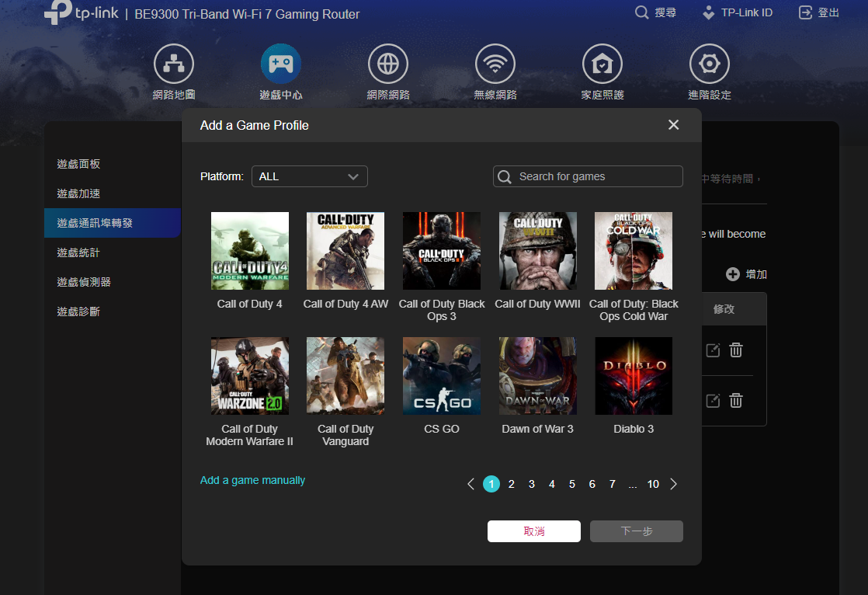Click the Dawn of War 3 title text
The image size is (868, 595).
point(537,429)
